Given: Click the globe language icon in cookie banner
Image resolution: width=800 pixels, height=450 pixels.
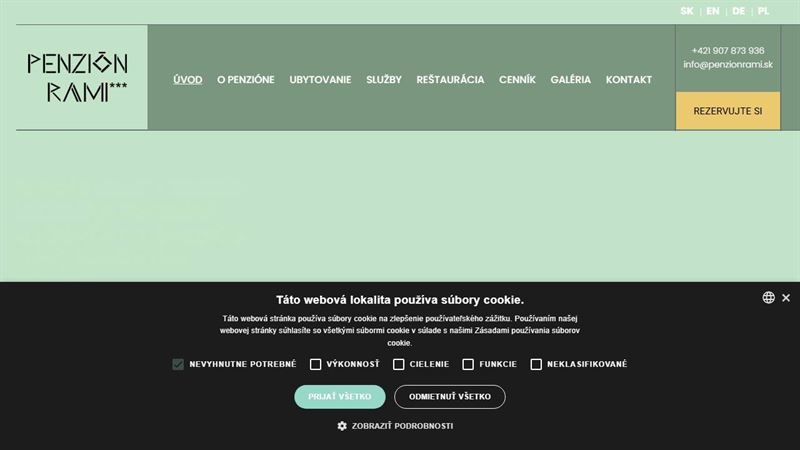Looking at the screenshot, I should point(768,297).
